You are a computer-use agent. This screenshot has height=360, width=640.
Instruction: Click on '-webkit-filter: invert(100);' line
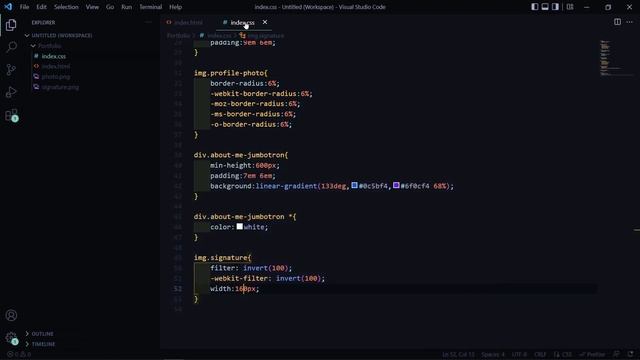[x=267, y=278]
